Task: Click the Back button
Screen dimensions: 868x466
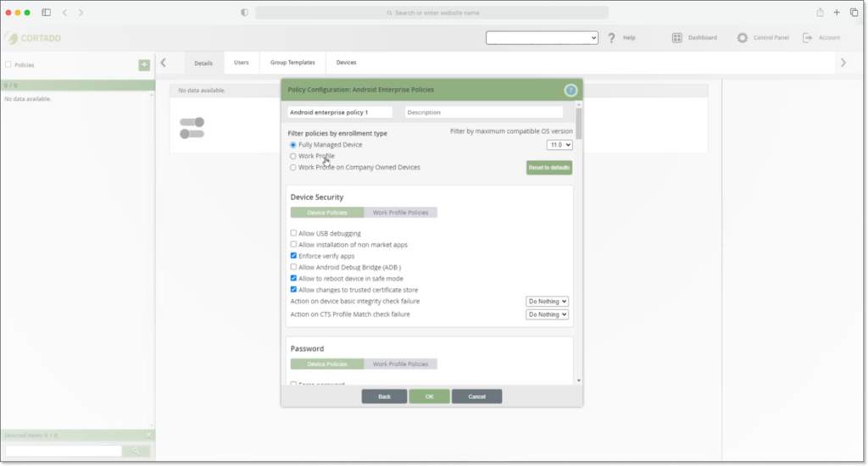Action: (384, 397)
